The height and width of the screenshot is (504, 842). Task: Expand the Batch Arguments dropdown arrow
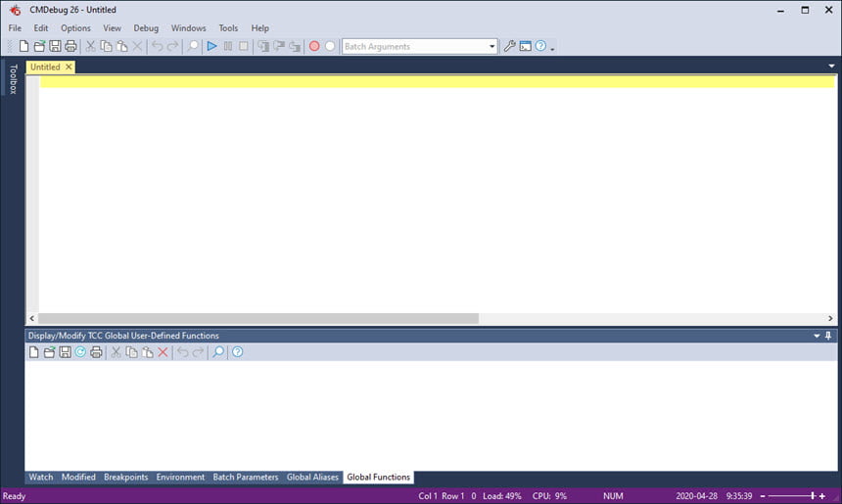click(491, 46)
